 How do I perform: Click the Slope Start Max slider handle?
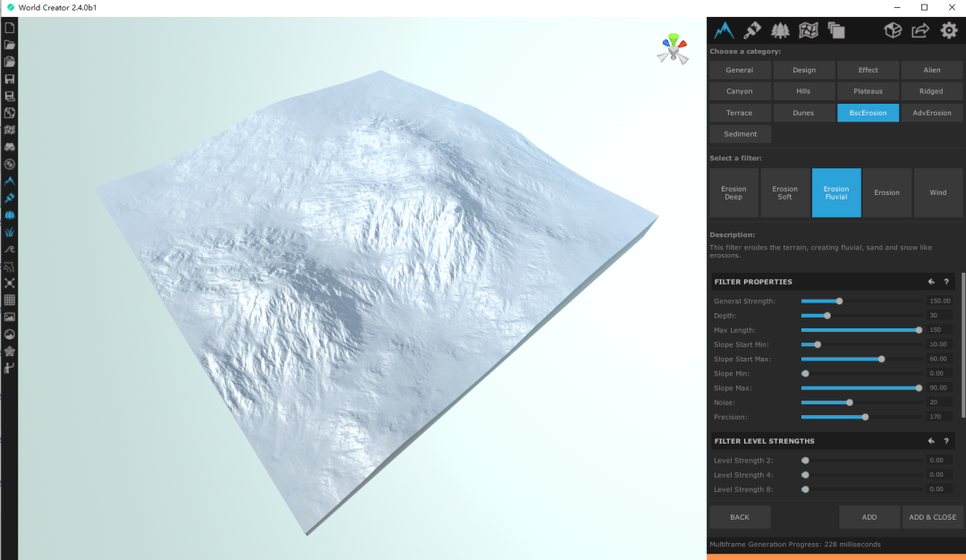click(x=882, y=359)
